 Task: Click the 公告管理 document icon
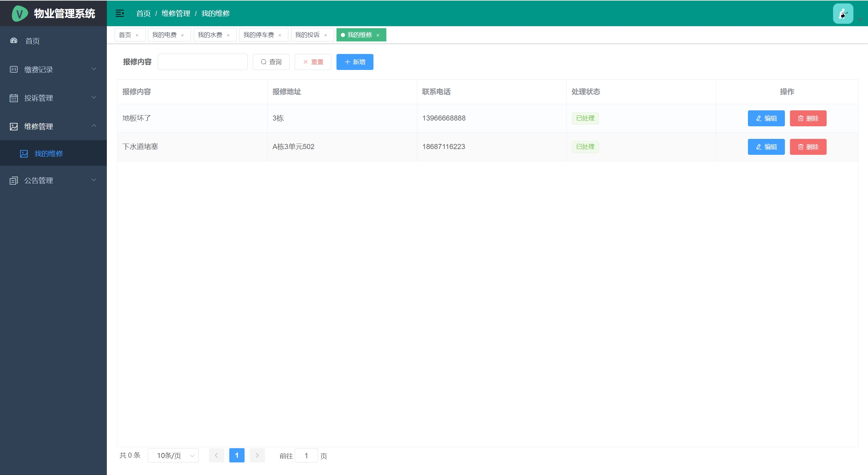tap(14, 181)
